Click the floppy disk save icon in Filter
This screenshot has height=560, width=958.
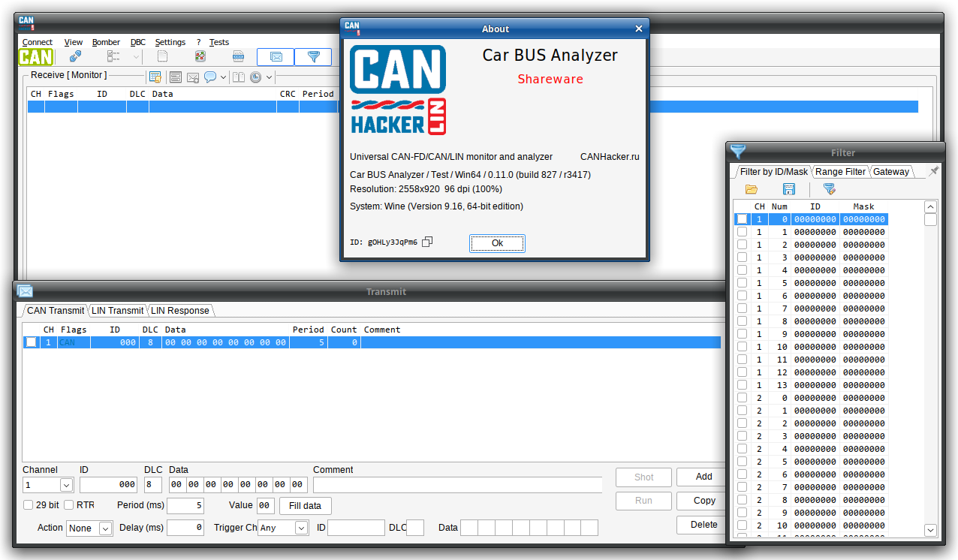[x=789, y=189]
